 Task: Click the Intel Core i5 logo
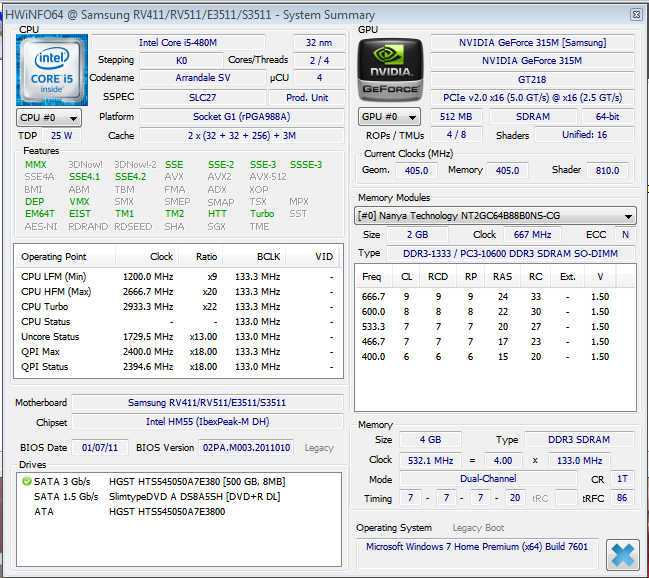tap(52, 70)
